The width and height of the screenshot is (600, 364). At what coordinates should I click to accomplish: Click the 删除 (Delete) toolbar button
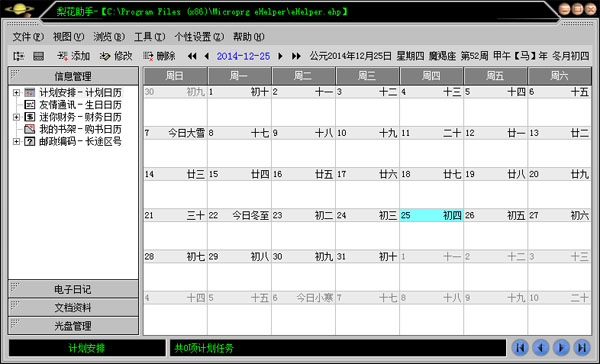click(159, 56)
